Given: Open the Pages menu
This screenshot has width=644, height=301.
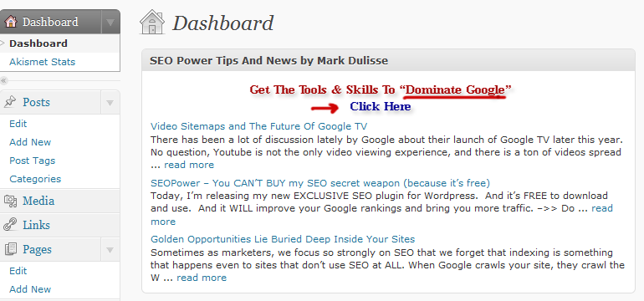Looking at the screenshot, I should (37, 250).
